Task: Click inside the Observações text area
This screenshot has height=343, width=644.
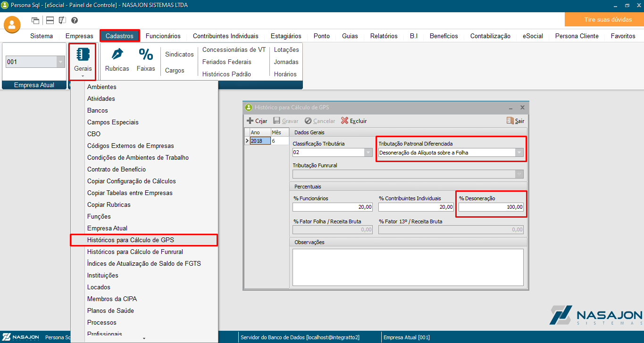Action: tap(408, 267)
